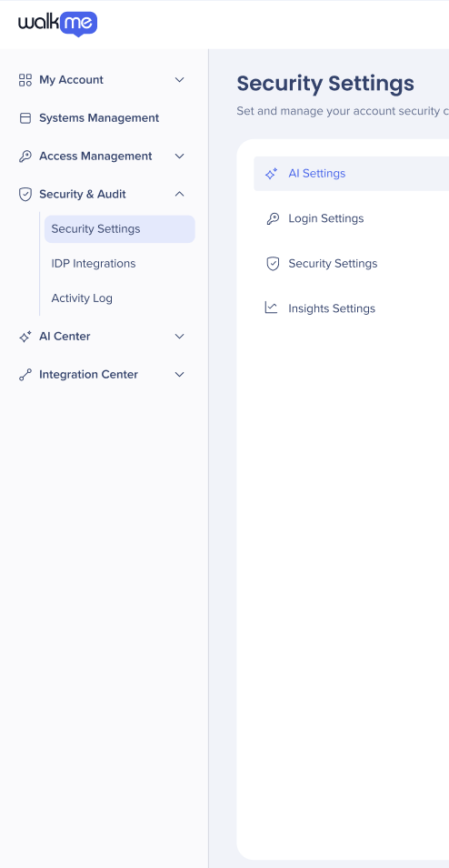Click the Insights Settings chart icon

pyautogui.click(x=271, y=308)
